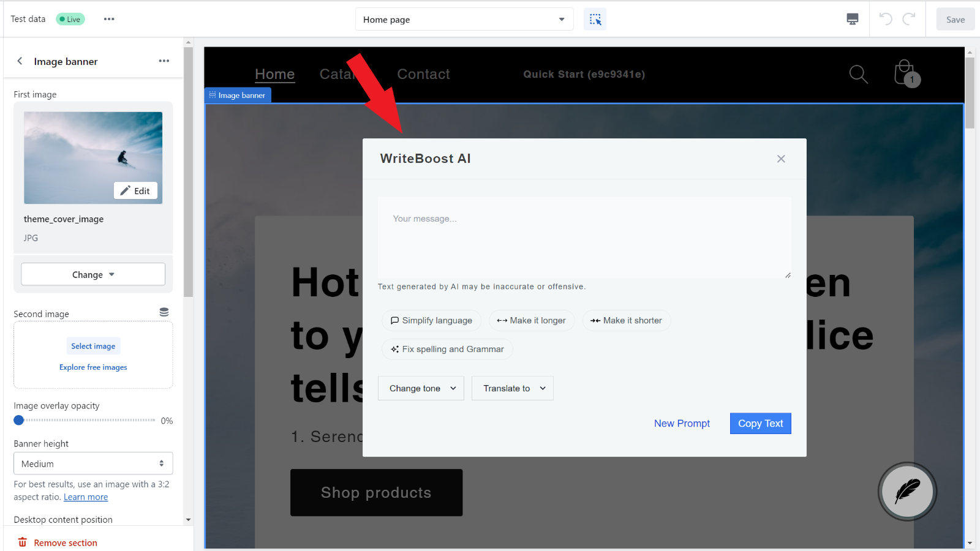Click the back arrow beside Image banner
Viewport: 980px width, 551px height.
20,61
